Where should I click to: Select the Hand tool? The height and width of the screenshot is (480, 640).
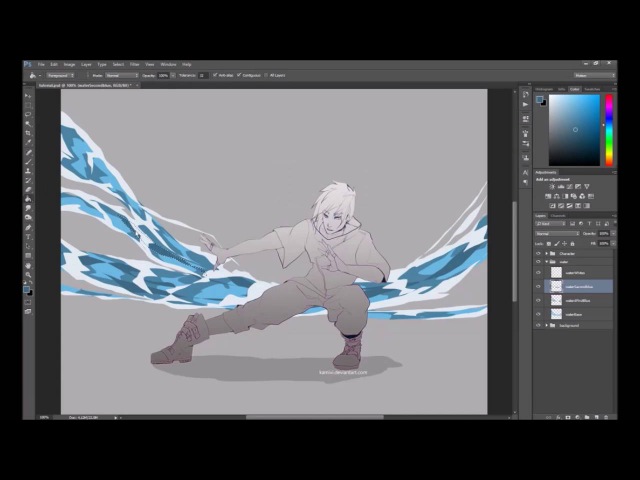[x=28, y=266]
